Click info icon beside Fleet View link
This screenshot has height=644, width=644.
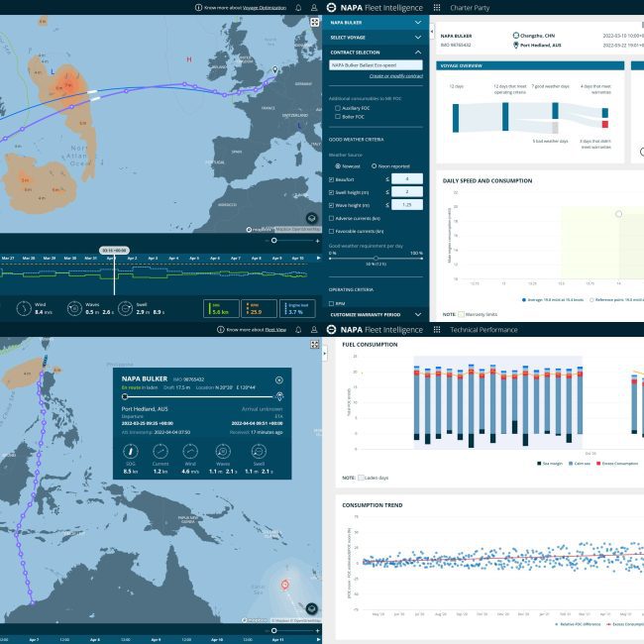[x=221, y=329]
